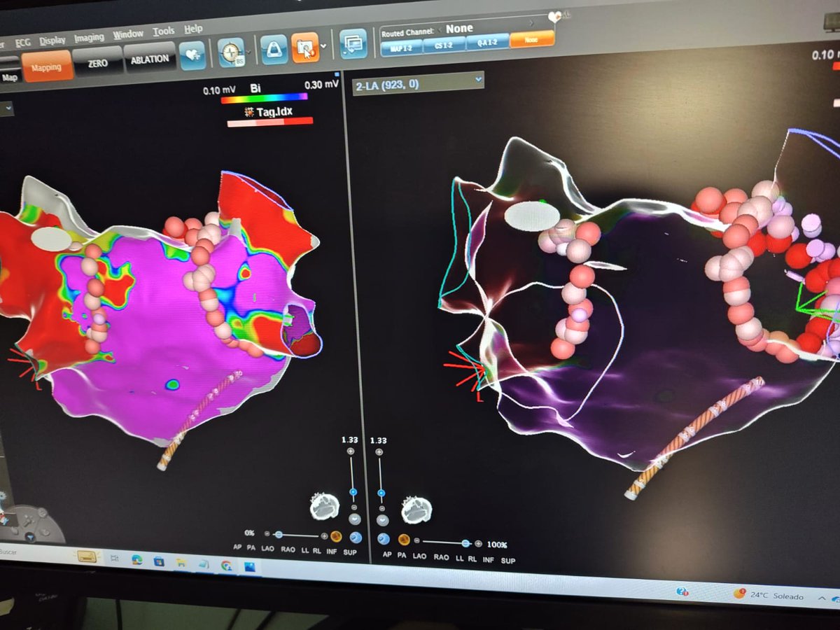Open the Imaging menu
Image resolution: width=840 pixels, height=630 pixels.
[x=88, y=36]
